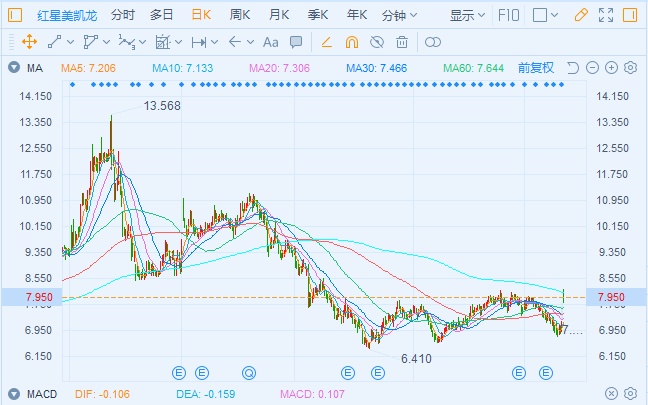Image resolution: width=648 pixels, height=405 pixels.
Task: Switch to the 周K weekly tab
Action: [240, 15]
